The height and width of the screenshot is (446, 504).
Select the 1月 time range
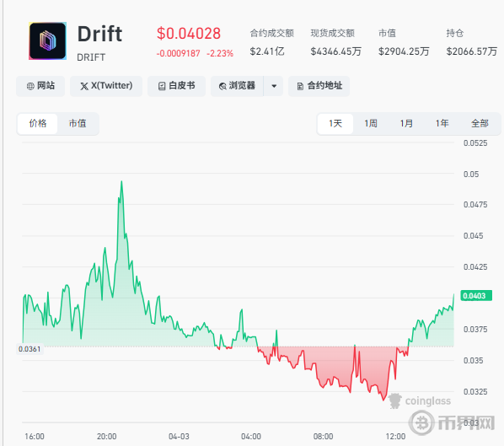(x=406, y=123)
